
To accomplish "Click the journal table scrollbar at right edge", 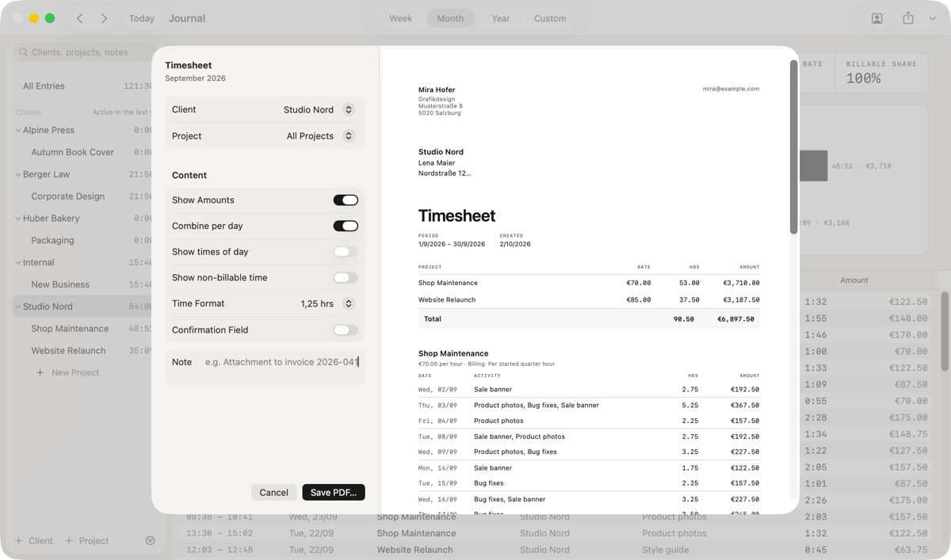I will (945, 331).
